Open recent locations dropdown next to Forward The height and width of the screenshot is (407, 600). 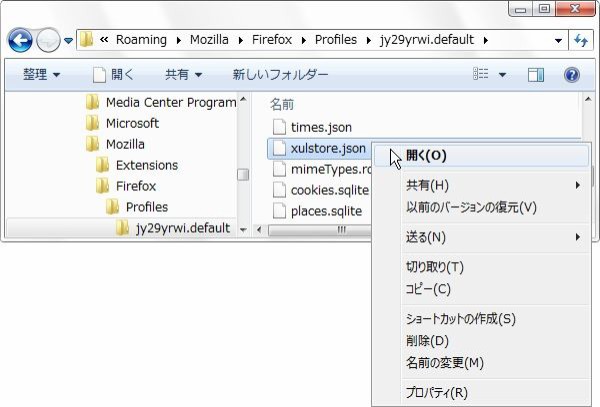click(x=68, y=40)
